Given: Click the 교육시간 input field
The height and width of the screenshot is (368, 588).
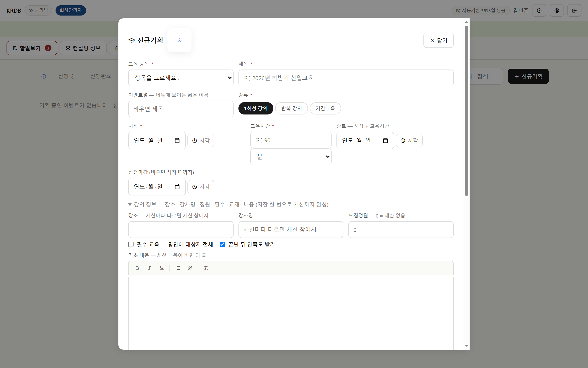Looking at the screenshot, I should click(x=291, y=140).
